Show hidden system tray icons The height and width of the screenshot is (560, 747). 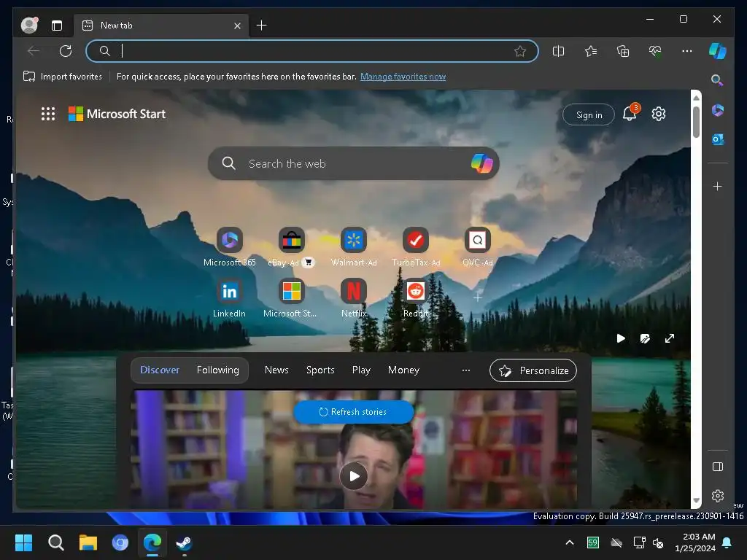(x=569, y=542)
